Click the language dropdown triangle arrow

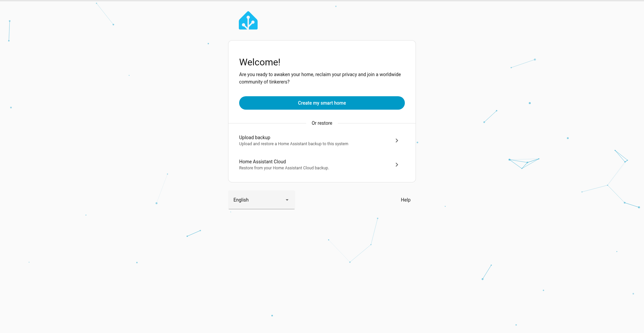287,200
